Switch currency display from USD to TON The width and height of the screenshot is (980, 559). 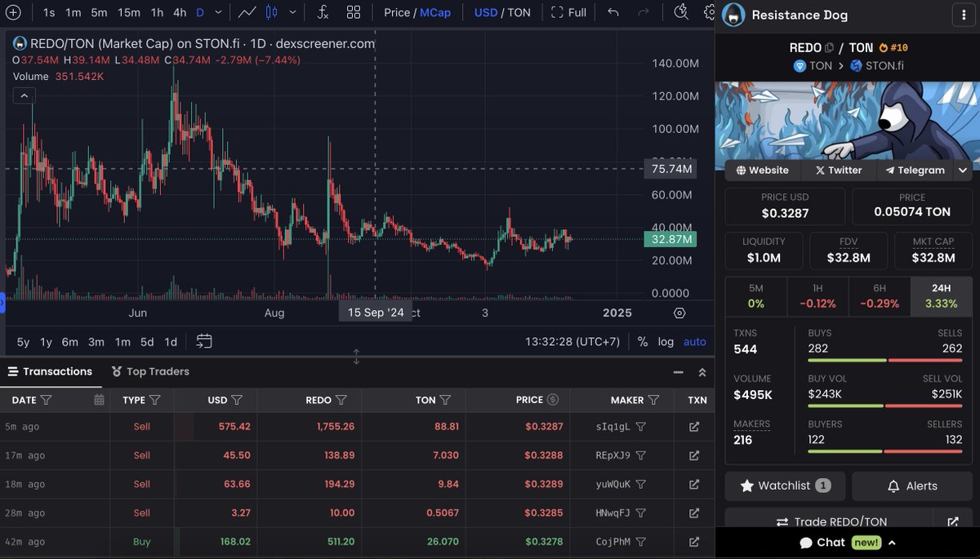[519, 12]
